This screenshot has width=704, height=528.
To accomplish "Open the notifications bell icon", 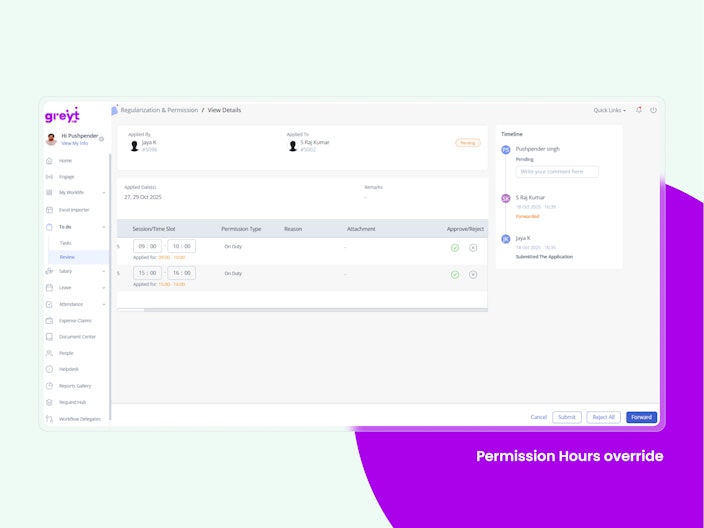I will tap(638, 110).
